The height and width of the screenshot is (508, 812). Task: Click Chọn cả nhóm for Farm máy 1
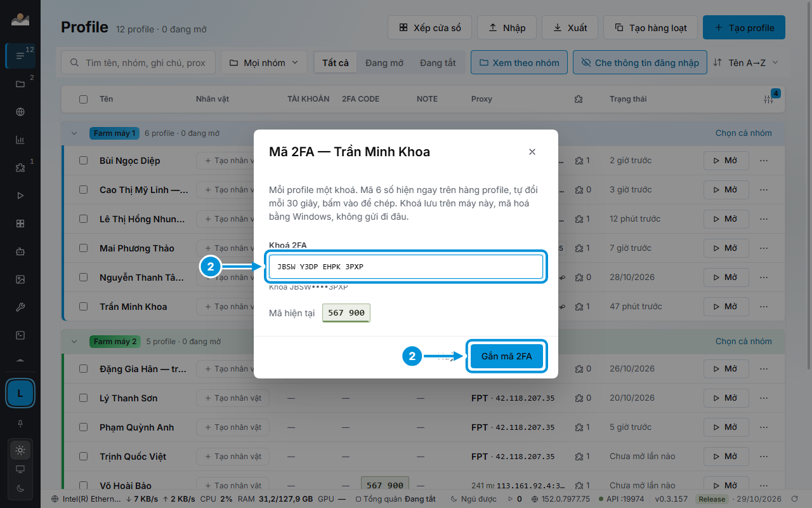point(743,133)
